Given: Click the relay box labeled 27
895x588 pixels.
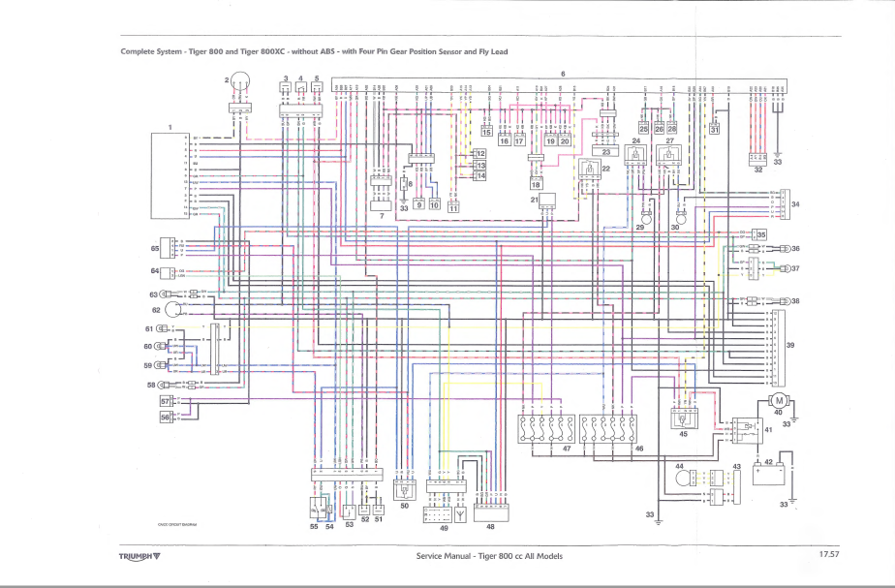Looking at the screenshot, I should [x=669, y=155].
